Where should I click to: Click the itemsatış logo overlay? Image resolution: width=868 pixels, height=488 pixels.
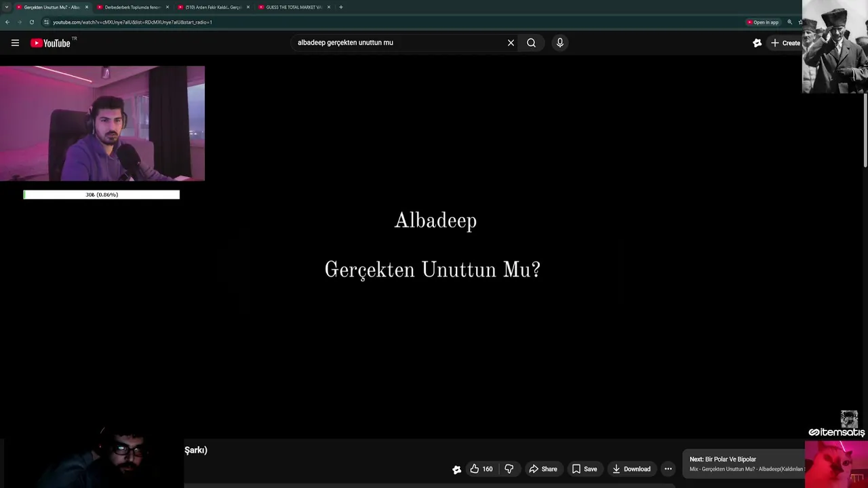837,432
